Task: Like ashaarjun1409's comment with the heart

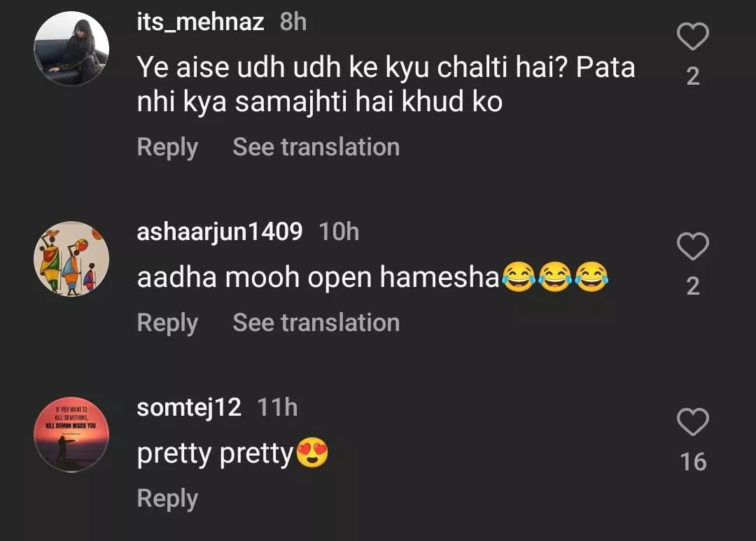Action: [693, 246]
